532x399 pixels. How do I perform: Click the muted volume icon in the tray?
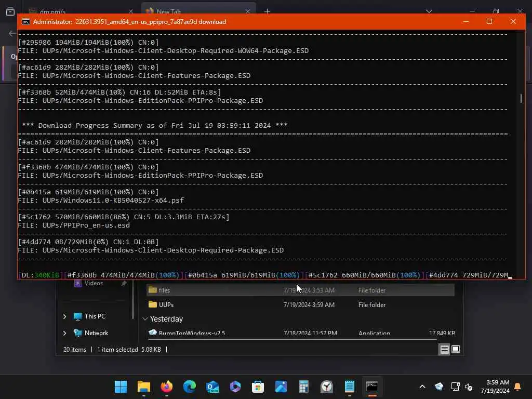click(x=469, y=387)
